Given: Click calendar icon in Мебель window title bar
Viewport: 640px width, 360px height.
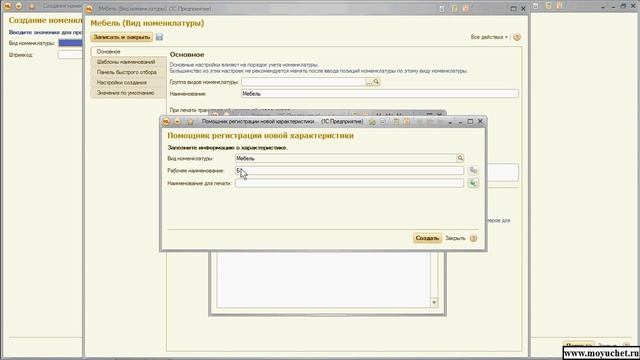Looking at the screenshot, I should (465, 9).
